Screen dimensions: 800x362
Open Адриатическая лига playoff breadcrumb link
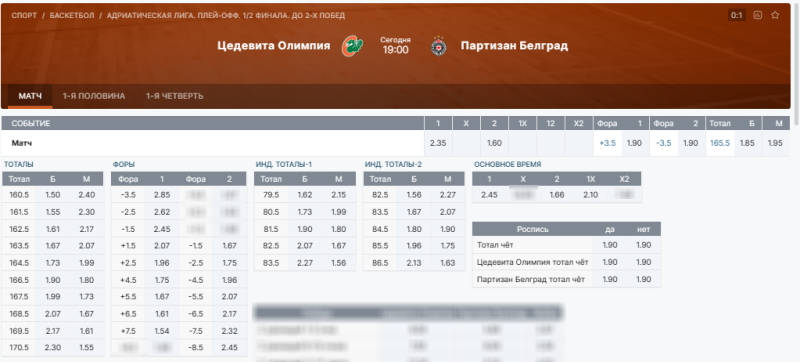(x=226, y=15)
